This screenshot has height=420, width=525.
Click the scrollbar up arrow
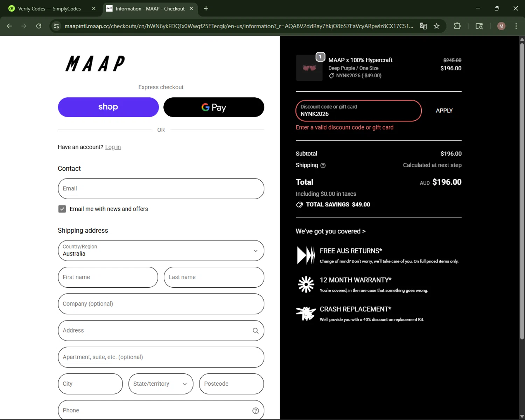(x=522, y=39)
